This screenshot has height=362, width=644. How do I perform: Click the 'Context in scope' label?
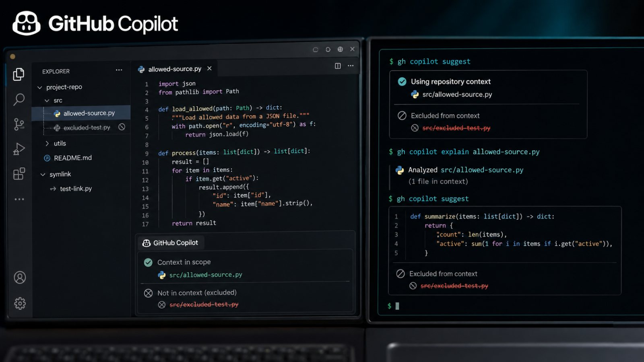coord(184,262)
